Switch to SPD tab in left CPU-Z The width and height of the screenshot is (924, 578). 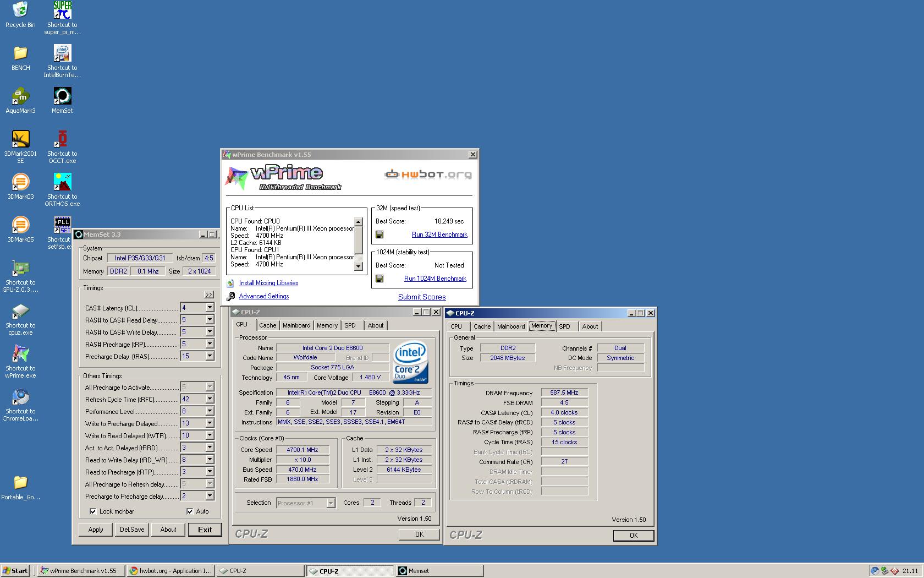350,325
